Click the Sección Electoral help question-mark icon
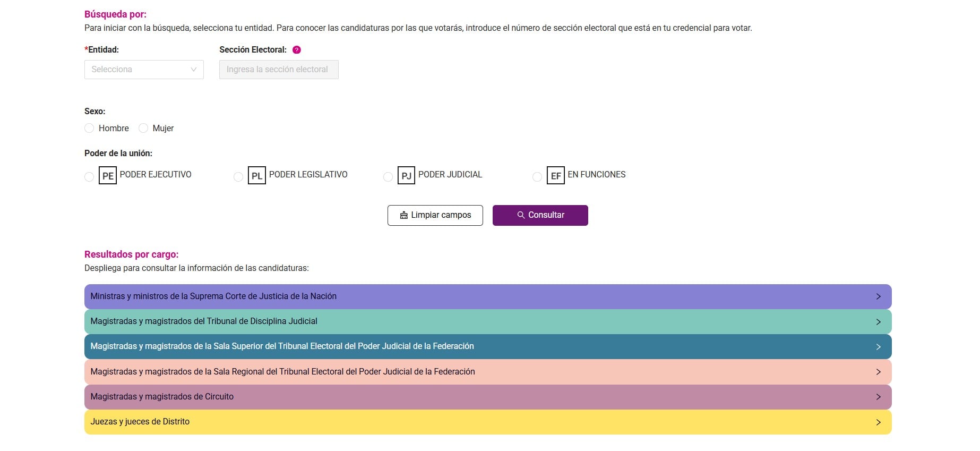 click(x=297, y=50)
